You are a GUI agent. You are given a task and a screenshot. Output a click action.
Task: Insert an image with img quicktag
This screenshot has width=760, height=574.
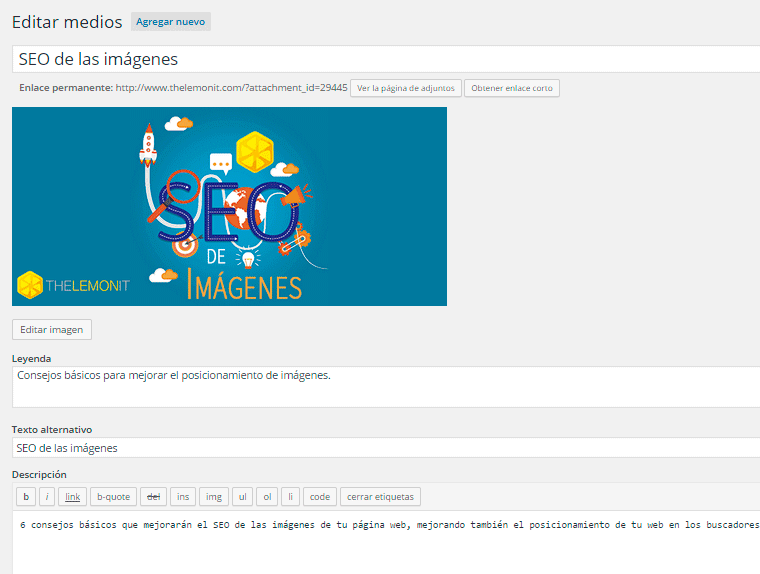pos(214,497)
